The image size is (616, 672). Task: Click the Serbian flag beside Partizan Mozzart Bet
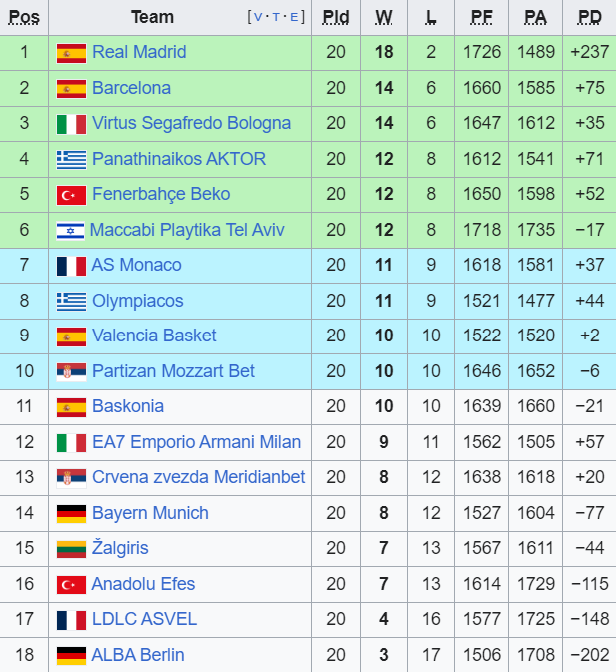point(71,372)
